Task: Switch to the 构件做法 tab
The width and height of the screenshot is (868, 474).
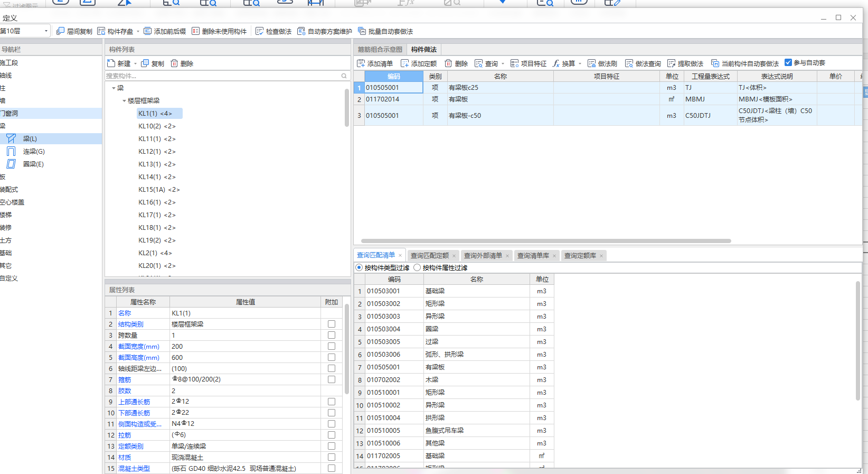Action: [424, 49]
